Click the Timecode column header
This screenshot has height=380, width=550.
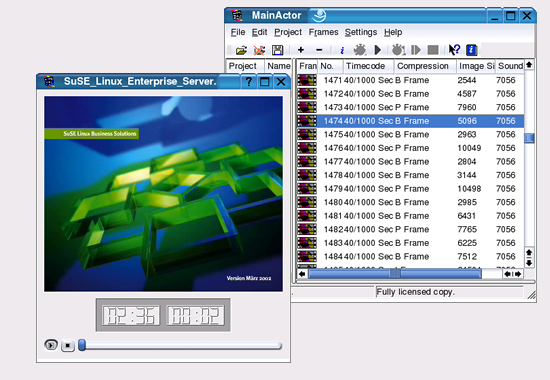pyautogui.click(x=368, y=66)
